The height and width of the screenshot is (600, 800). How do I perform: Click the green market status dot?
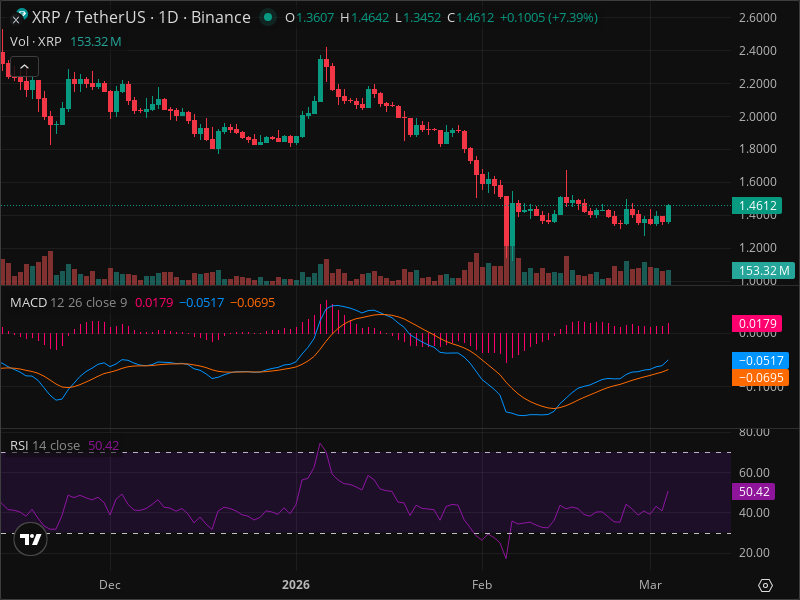(268, 17)
